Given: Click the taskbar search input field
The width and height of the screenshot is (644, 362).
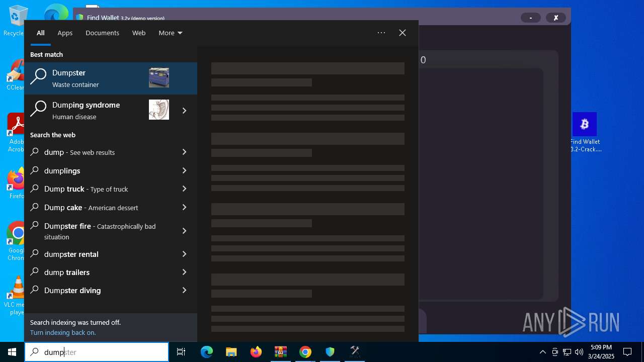Looking at the screenshot, I should (97, 352).
